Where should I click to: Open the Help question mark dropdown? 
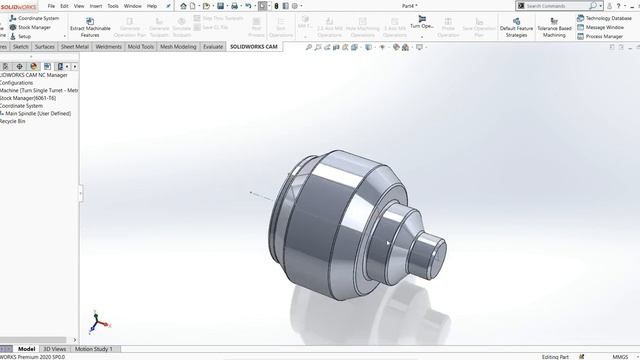(x=625, y=6)
